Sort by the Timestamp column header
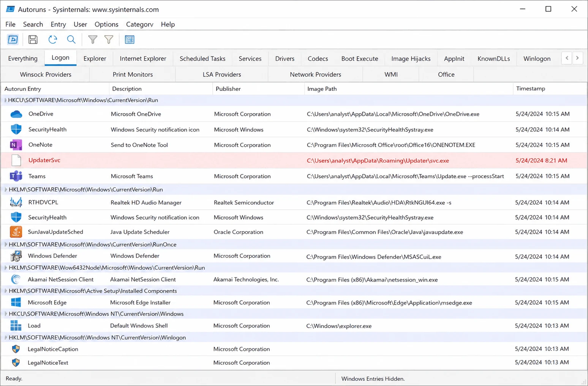588x386 pixels. pyautogui.click(x=550, y=89)
